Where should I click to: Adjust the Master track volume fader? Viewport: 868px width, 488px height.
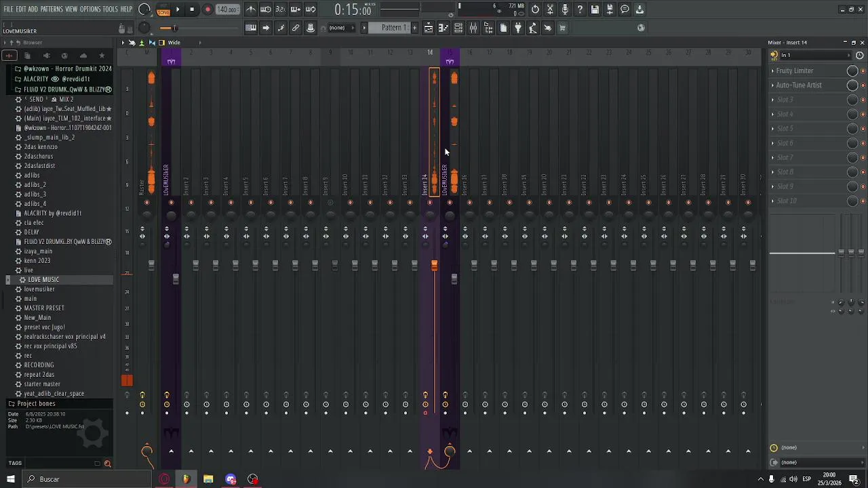(x=151, y=265)
